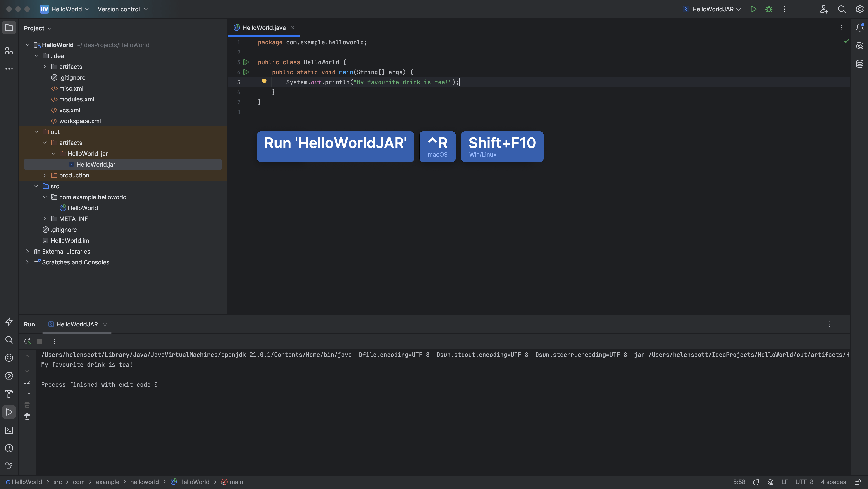Toggle soft-wrap in the Run console
The image size is (868, 489).
pos(27,381)
